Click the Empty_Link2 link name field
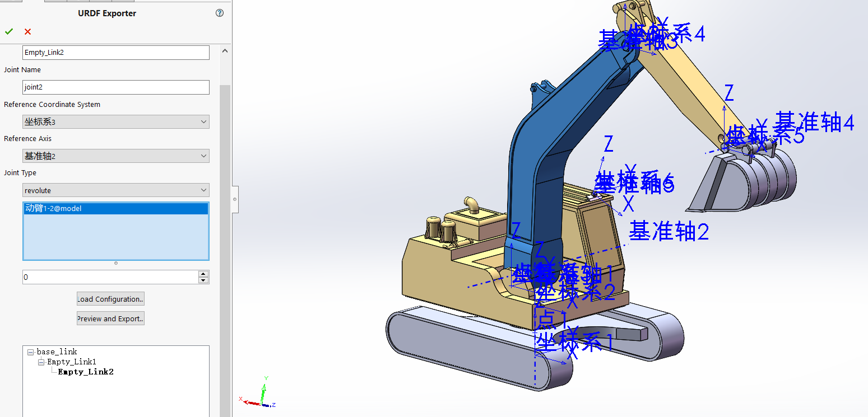 pos(116,53)
